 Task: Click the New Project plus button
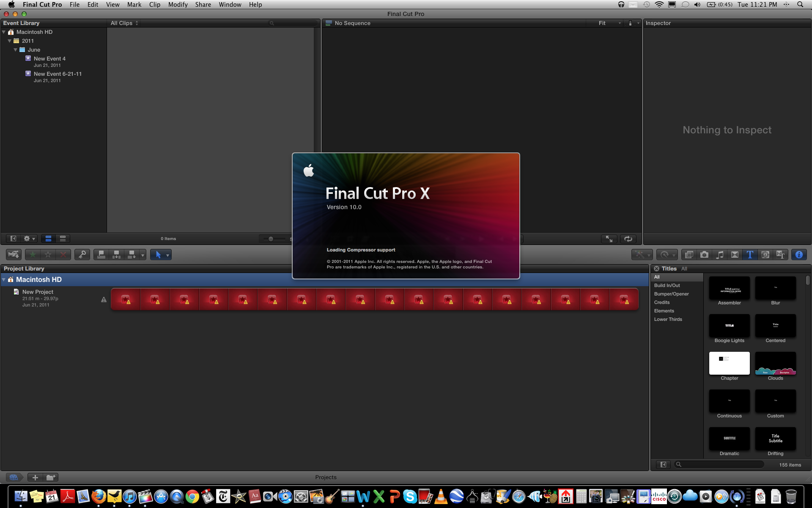(35, 477)
